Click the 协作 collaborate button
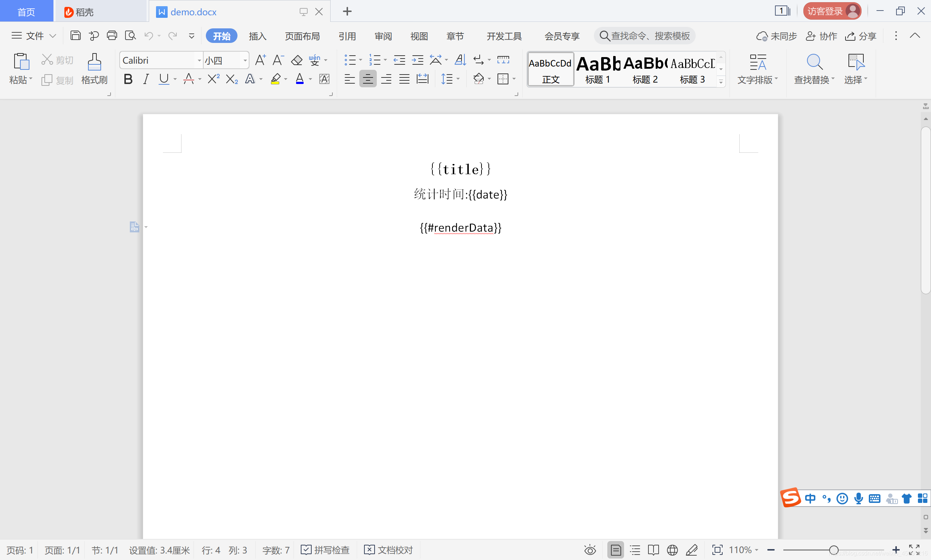This screenshot has width=931, height=560. click(x=822, y=36)
